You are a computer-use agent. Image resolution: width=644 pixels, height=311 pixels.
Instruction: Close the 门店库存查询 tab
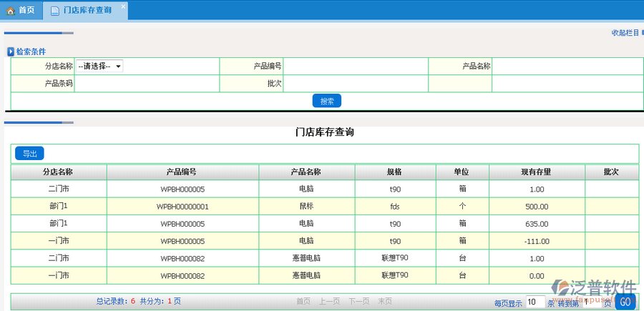[122, 6]
